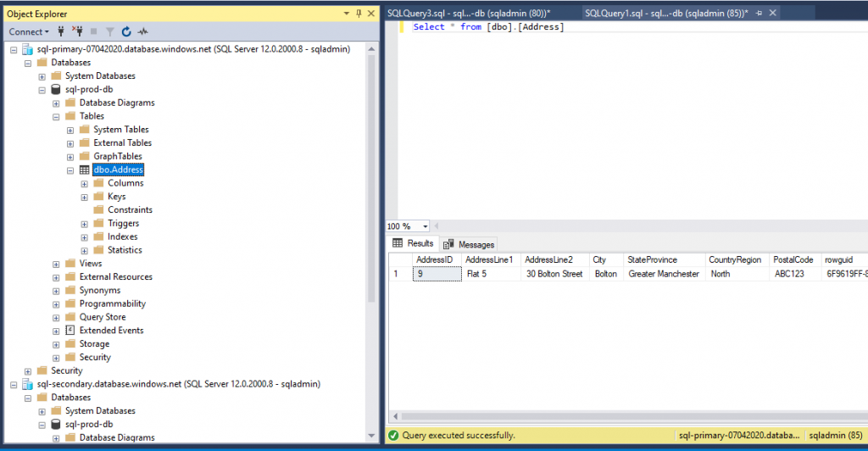Click the green success checkmark in the status bar
Screen dimensions: 868x451
(393, 436)
